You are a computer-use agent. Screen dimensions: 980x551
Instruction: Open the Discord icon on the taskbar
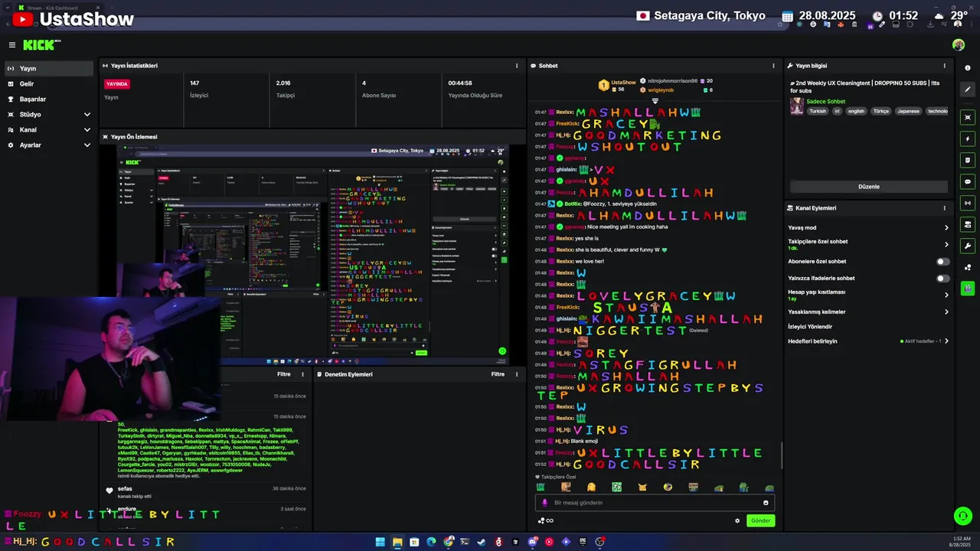(532, 542)
